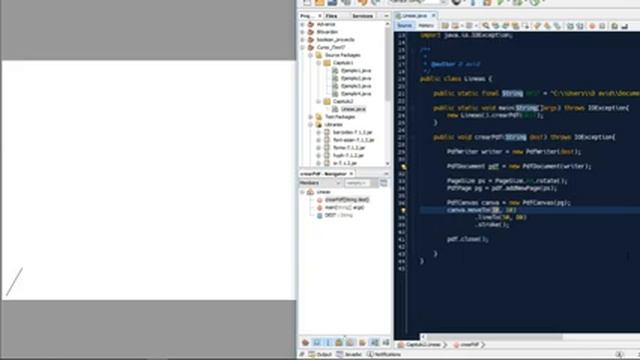Click Debug Project icon in main toolbar
The width and height of the screenshot is (640, 360).
[518, 2]
